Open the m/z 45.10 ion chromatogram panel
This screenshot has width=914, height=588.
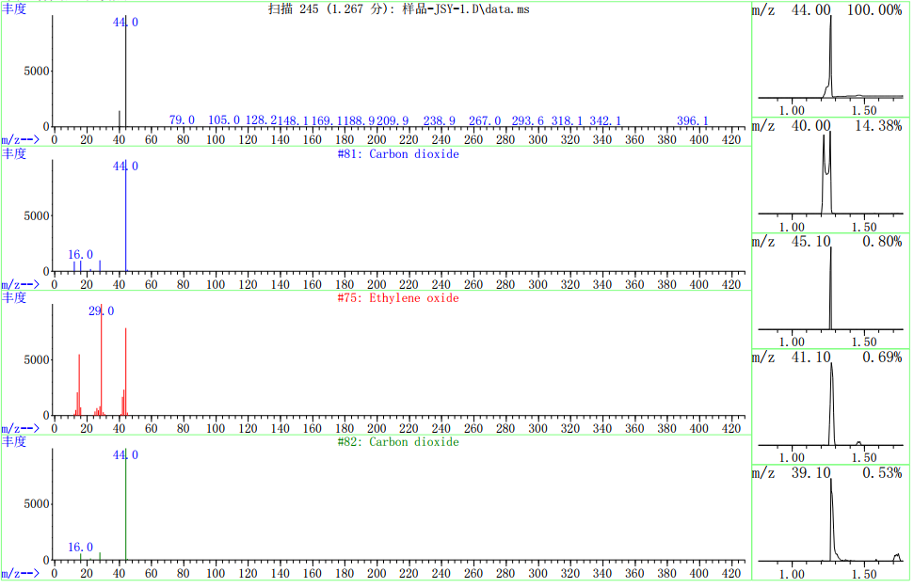pyautogui.click(x=830, y=290)
